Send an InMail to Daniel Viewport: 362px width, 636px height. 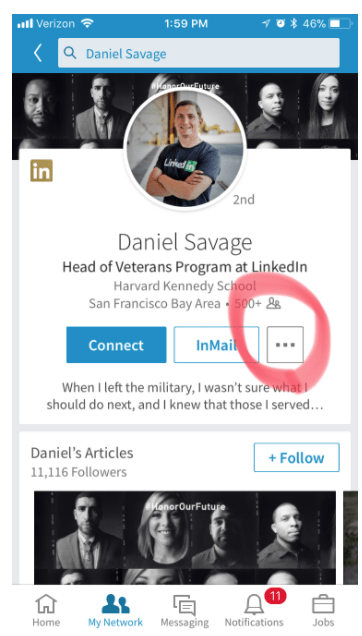pyautogui.click(x=216, y=345)
